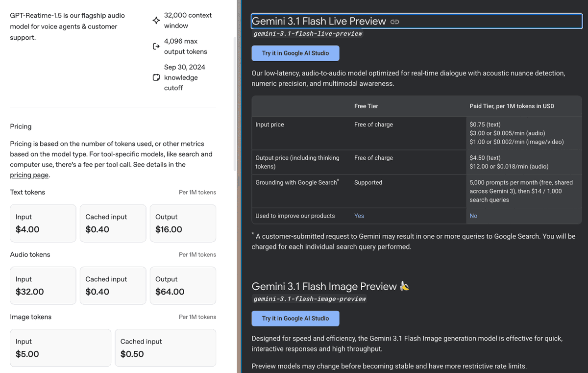Click the Image tokens label
The width and height of the screenshot is (588, 373).
click(30, 317)
